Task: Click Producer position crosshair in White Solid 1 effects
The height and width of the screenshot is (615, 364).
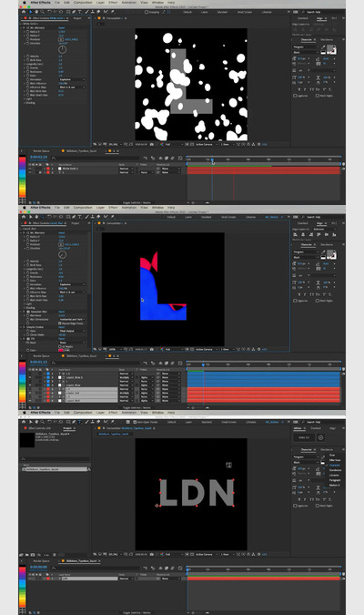Action: [61, 39]
